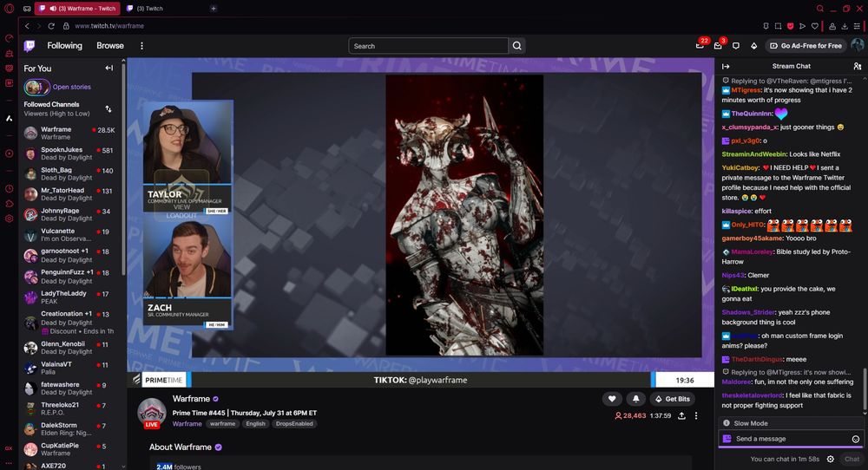The width and height of the screenshot is (868, 470).
Task: Reload the page
Action: [x=51, y=26]
